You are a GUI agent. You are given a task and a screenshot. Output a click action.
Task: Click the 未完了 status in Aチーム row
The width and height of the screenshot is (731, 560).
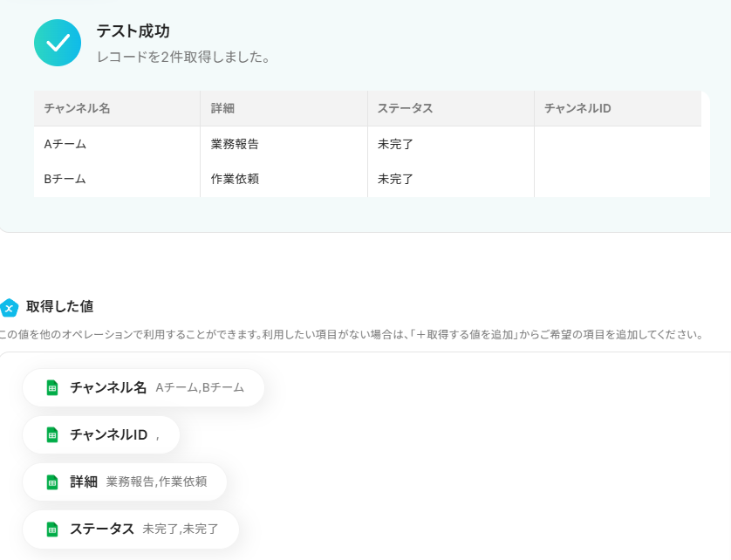(395, 144)
